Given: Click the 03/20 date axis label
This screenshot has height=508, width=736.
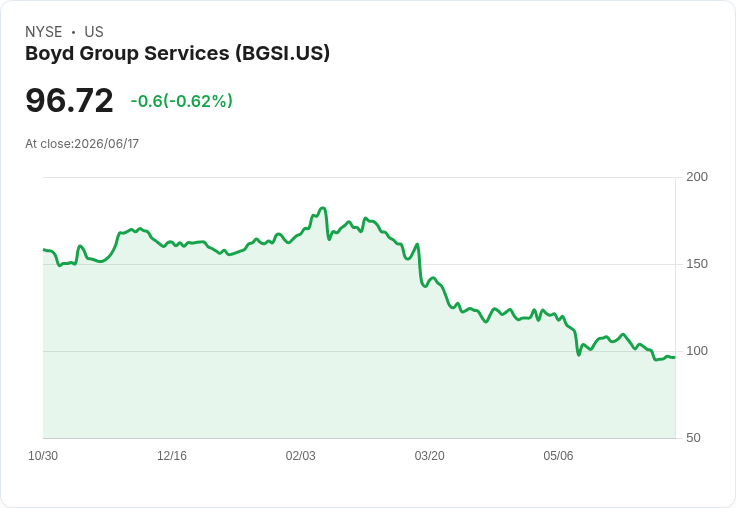Looking at the screenshot, I should pos(429,456).
